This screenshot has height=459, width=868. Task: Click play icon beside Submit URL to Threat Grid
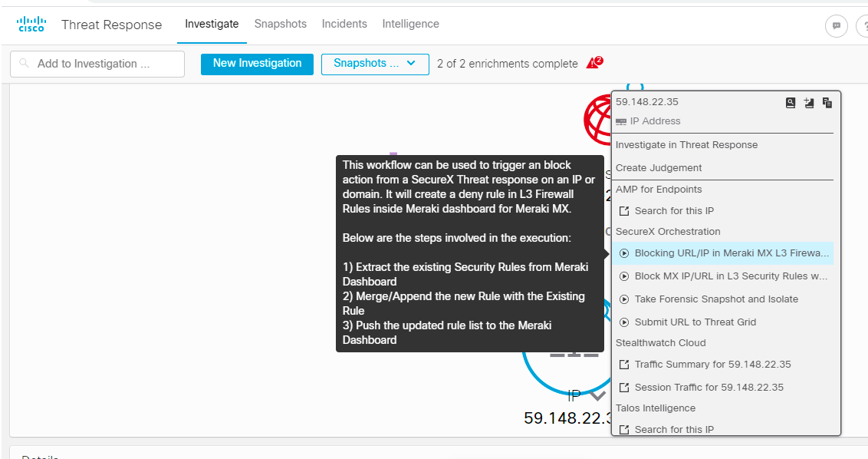coord(624,322)
